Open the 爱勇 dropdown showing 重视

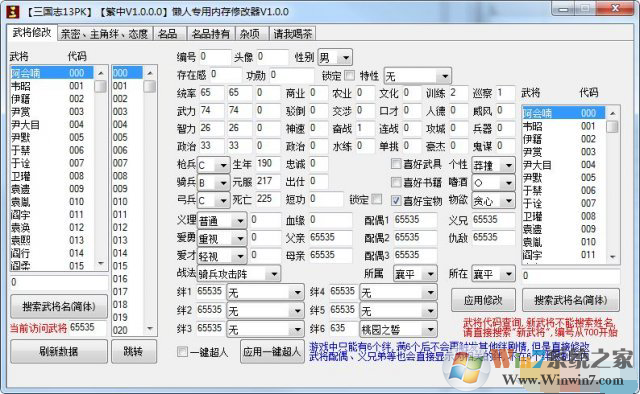222,238
